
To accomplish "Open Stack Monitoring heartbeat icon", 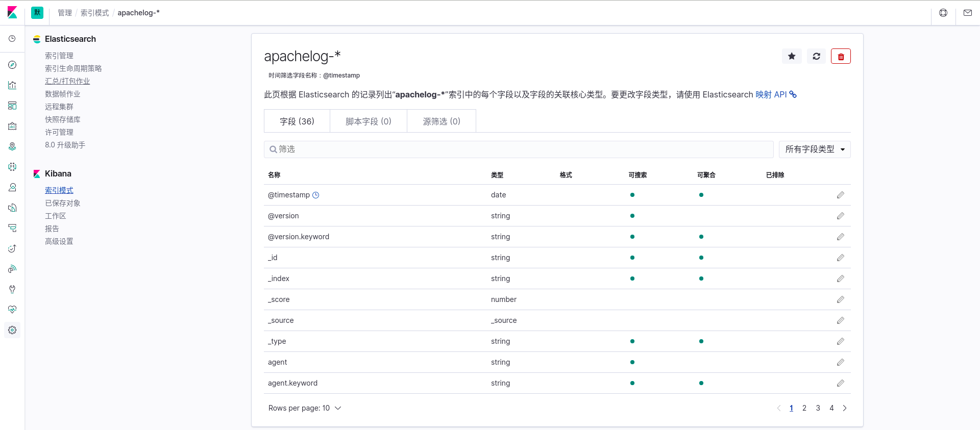I will coord(12,310).
